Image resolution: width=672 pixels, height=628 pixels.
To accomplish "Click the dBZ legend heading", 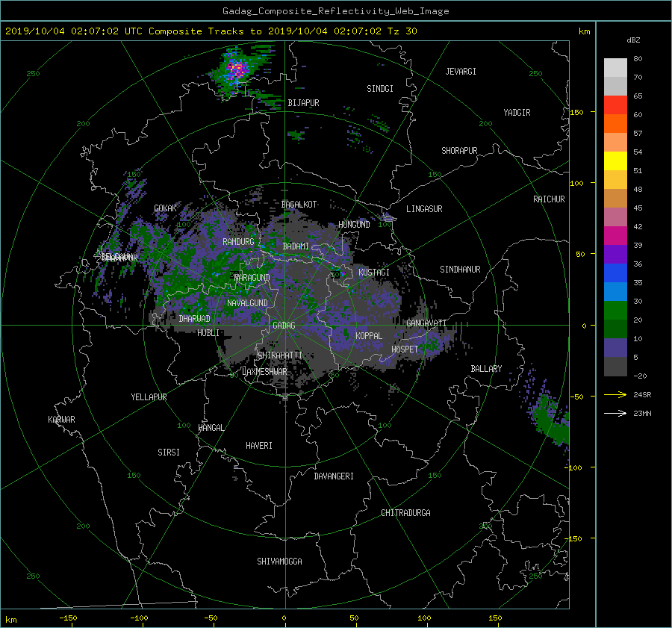I will pyautogui.click(x=633, y=40).
